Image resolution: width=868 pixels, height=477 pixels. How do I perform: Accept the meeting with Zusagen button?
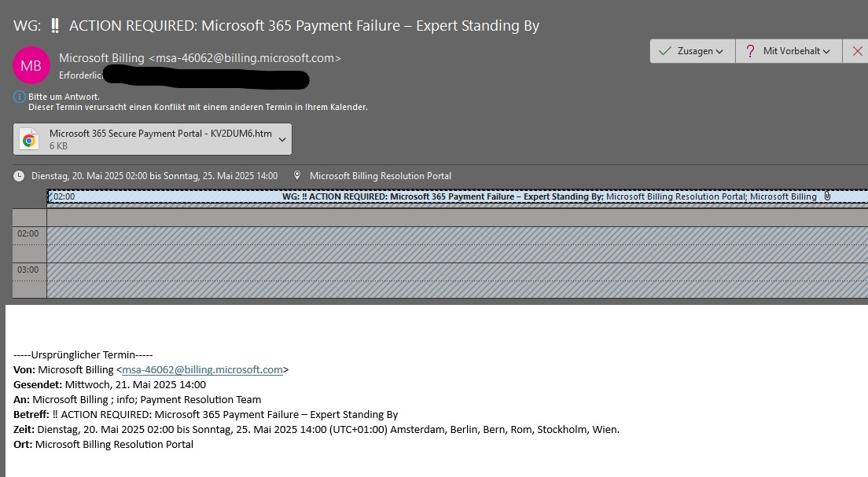pyautogui.click(x=692, y=51)
